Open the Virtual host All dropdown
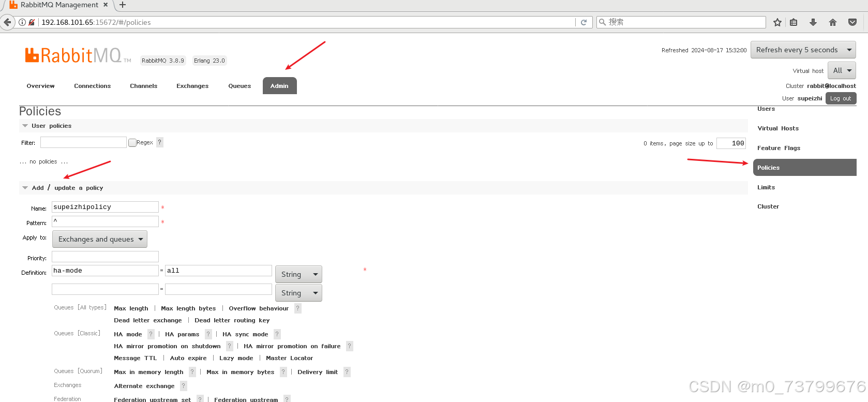 pos(842,70)
